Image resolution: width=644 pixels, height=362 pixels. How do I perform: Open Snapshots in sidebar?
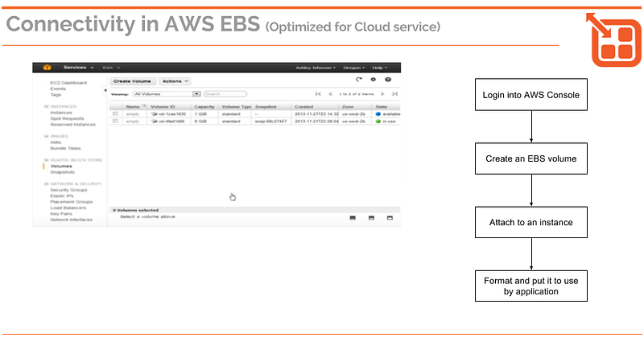(x=63, y=172)
